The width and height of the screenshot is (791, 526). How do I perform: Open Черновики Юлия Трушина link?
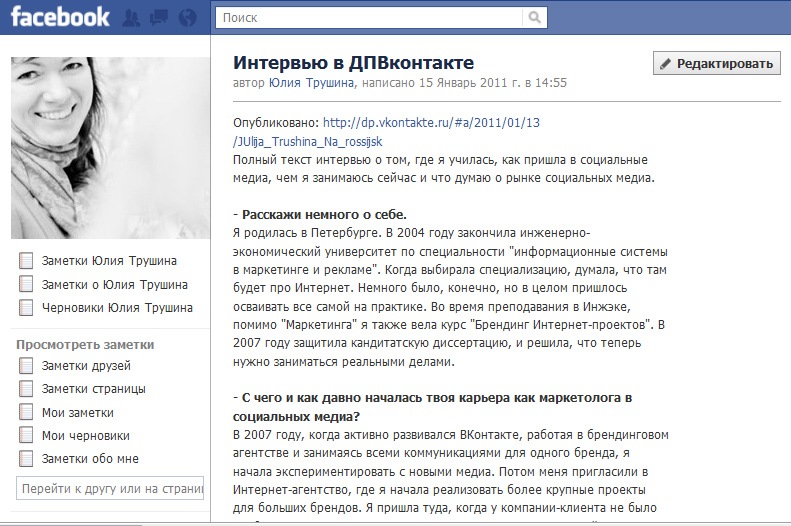point(117,308)
